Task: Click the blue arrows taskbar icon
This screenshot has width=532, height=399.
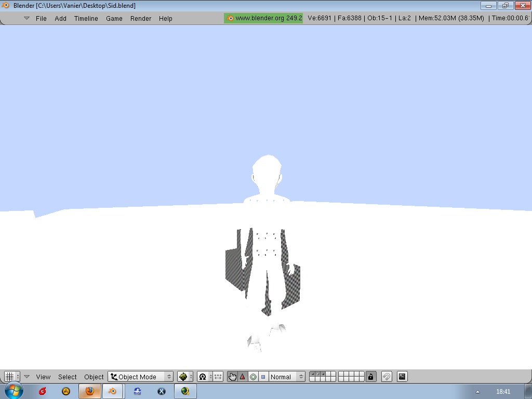Action: click(137, 391)
